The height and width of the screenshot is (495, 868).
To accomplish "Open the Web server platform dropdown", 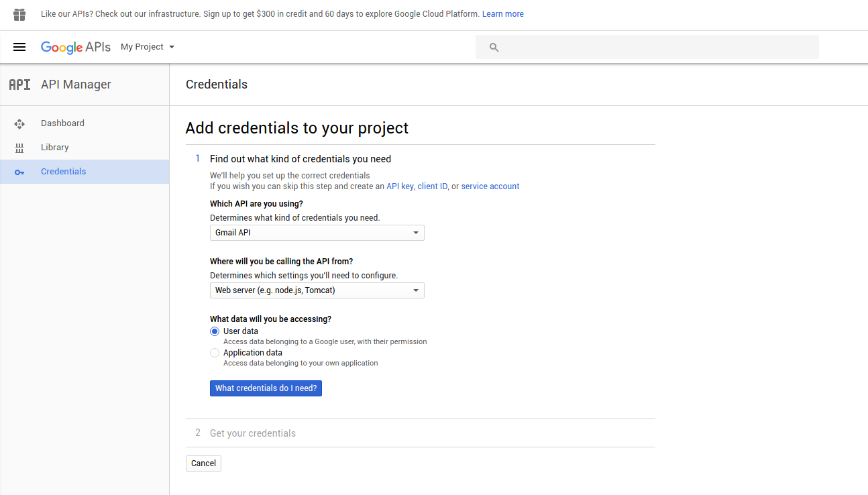I will (x=317, y=290).
